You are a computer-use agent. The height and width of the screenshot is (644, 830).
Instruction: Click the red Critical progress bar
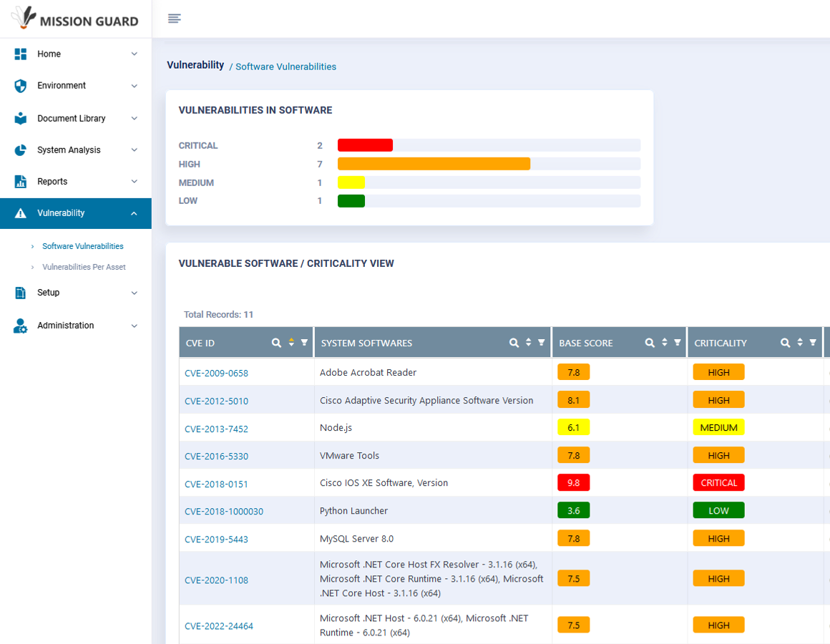tap(365, 145)
